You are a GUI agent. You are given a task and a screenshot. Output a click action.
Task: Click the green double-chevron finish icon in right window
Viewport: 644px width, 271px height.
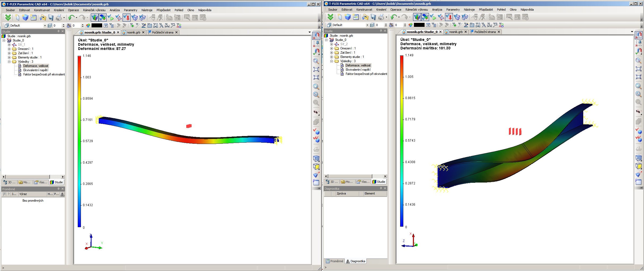330,17
